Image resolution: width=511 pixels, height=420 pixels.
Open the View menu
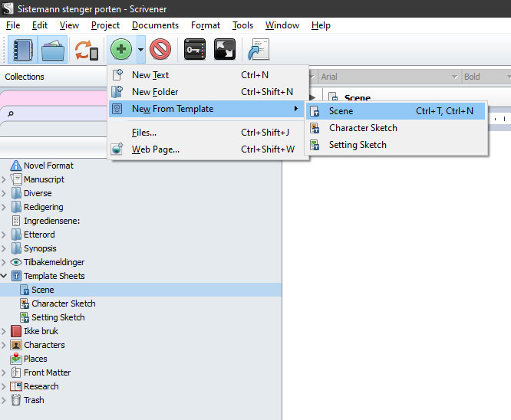pyautogui.click(x=69, y=25)
